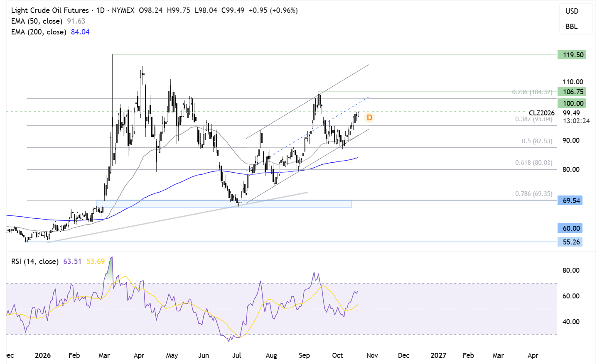Viewport: 602px width, 364px height.
Task: Select the EMA (50, close) indicator legend
Action: click(x=37, y=21)
